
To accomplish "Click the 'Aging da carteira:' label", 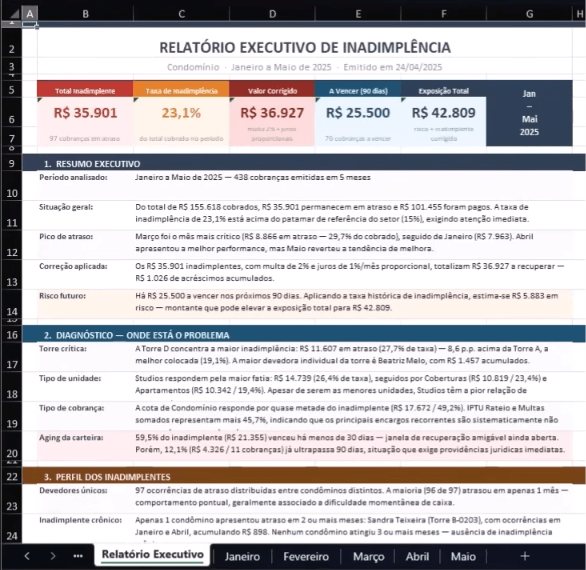I will (x=71, y=437).
